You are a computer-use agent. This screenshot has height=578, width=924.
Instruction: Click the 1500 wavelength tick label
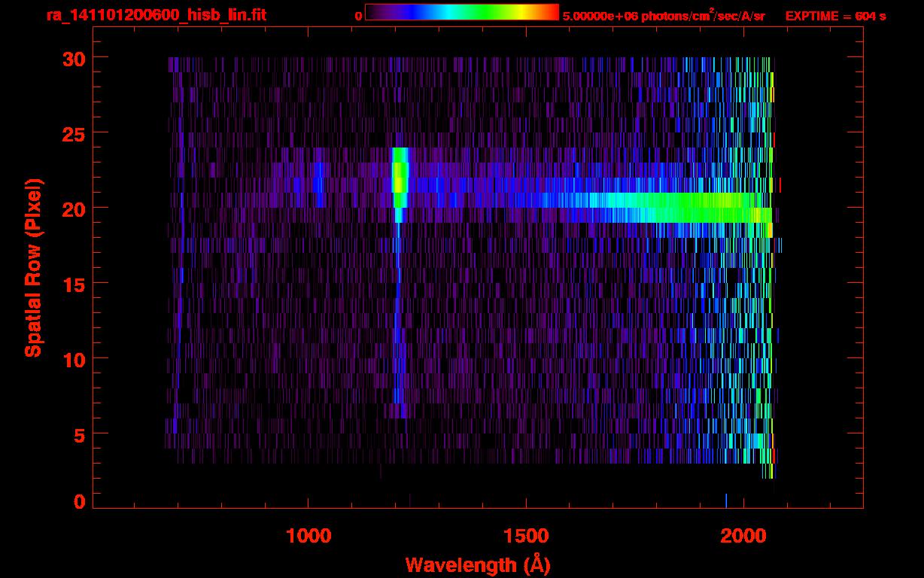click(525, 536)
